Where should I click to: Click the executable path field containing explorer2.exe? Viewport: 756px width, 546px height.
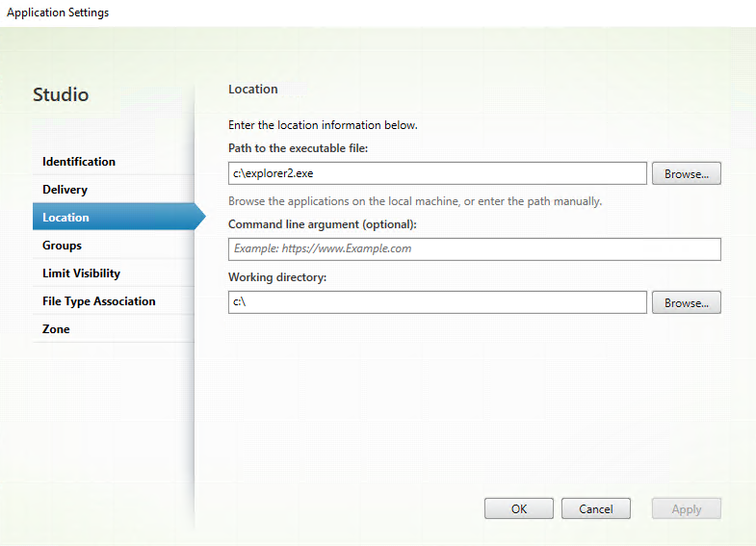pos(436,173)
